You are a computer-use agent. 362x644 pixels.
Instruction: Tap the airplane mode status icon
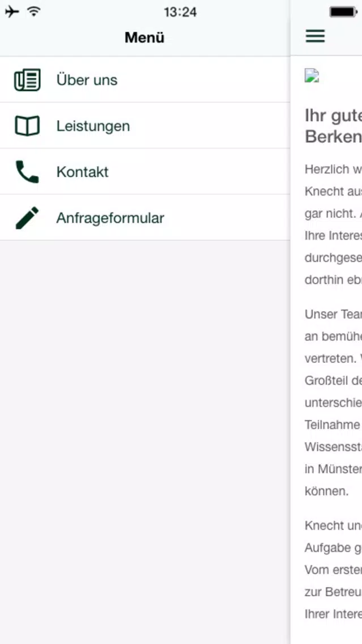(x=12, y=12)
